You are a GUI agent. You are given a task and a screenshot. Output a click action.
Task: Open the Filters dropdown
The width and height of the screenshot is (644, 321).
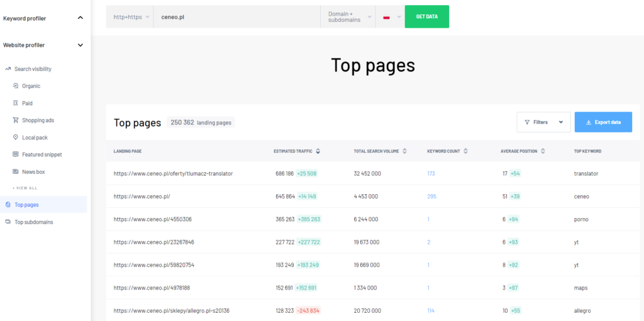point(544,122)
